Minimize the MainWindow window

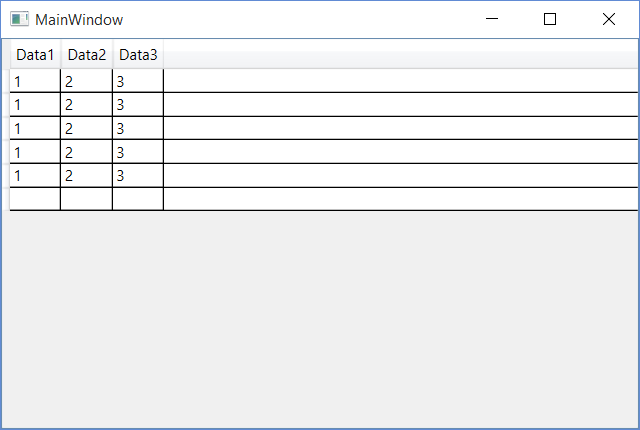[x=491, y=19]
